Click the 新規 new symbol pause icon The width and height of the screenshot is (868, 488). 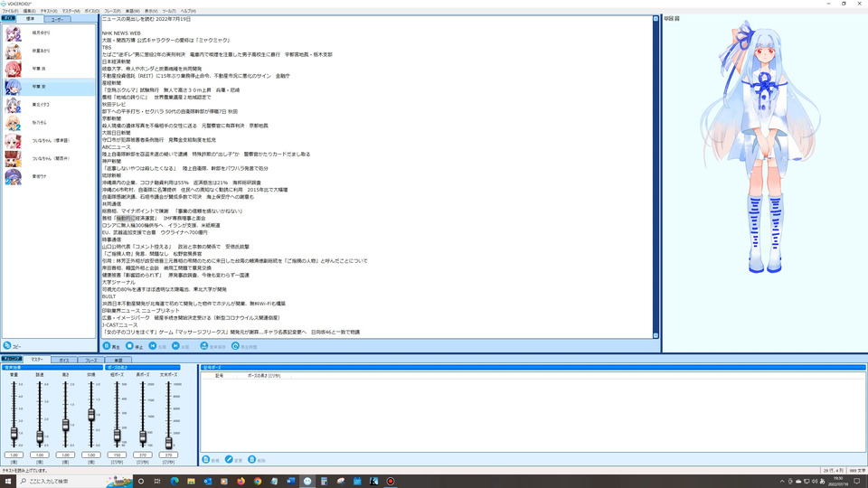click(x=206, y=459)
